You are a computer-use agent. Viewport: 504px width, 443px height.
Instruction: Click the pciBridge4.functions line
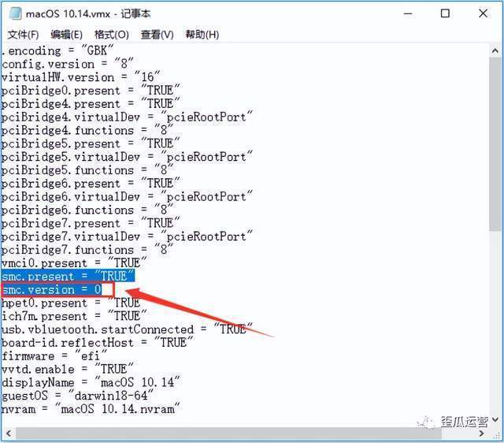(87, 130)
